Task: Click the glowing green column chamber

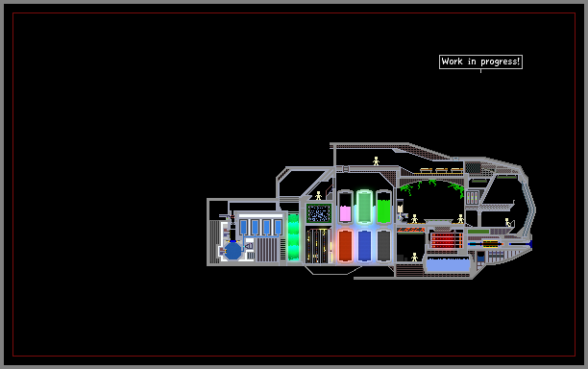Action: pyautogui.click(x=293, y=237)
